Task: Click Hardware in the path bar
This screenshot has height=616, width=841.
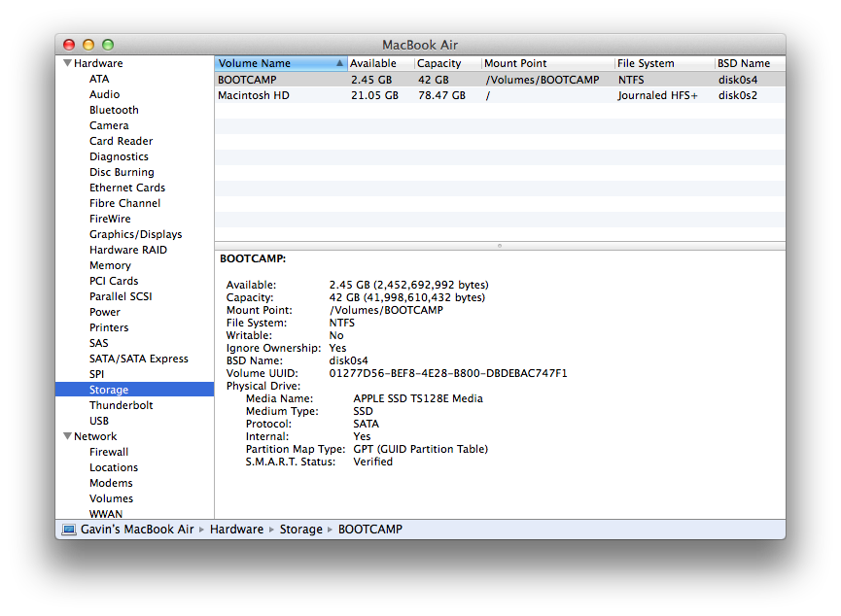Action: pos(236,530)
